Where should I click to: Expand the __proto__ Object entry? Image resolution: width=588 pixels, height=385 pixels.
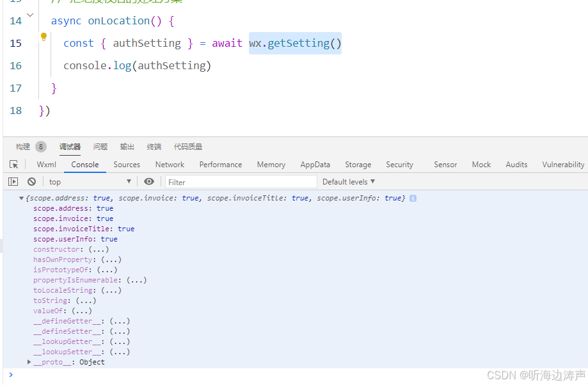(x=29, y=361)
